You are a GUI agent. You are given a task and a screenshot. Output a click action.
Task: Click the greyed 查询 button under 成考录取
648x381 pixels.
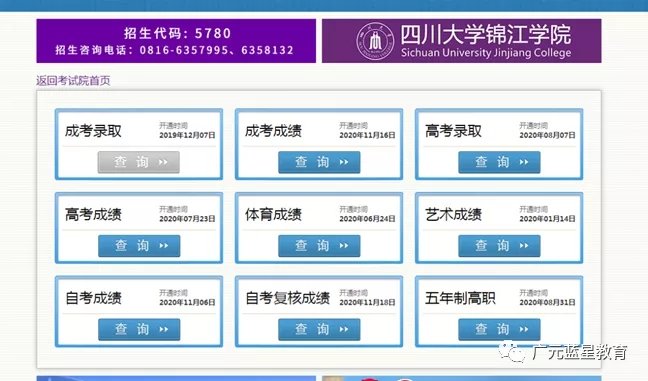point(139,162)
